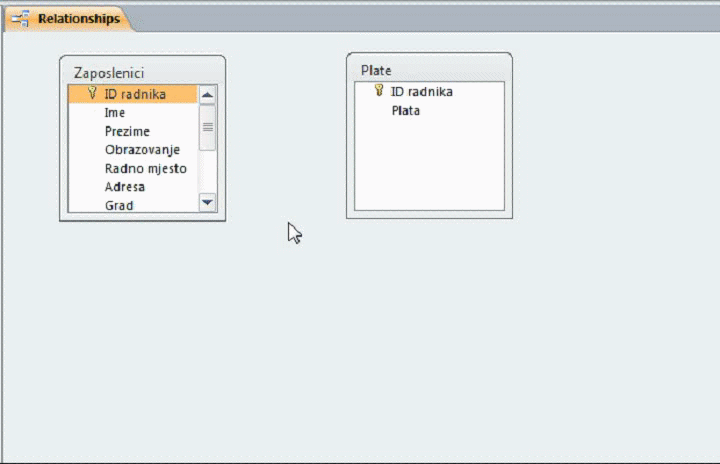Click the Grad field in Zaposlenici
720x464 pixels.
point(119,205)
